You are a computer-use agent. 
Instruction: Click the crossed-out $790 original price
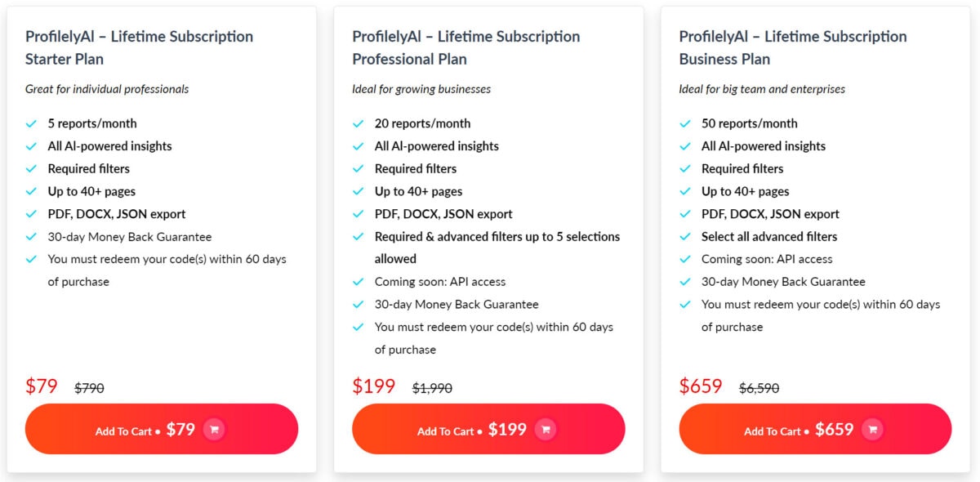pos(90,388)
